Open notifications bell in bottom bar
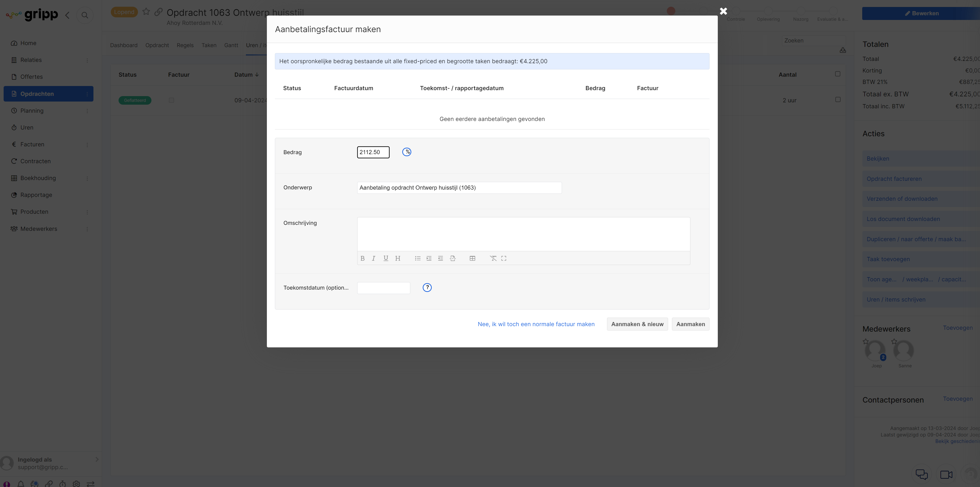 (x=21, y=484)
